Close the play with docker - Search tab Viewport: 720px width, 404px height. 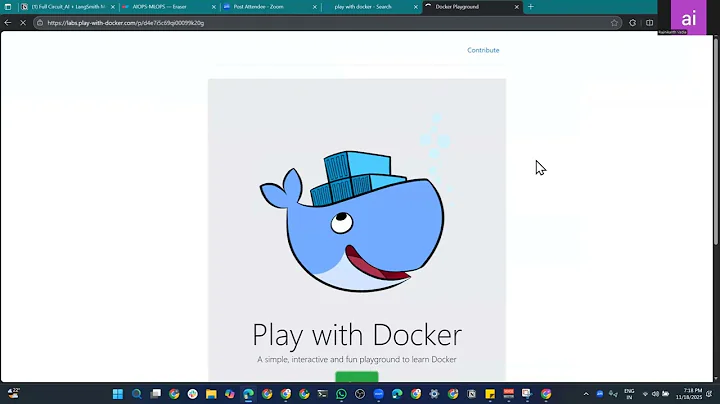(x=416, y=7)
